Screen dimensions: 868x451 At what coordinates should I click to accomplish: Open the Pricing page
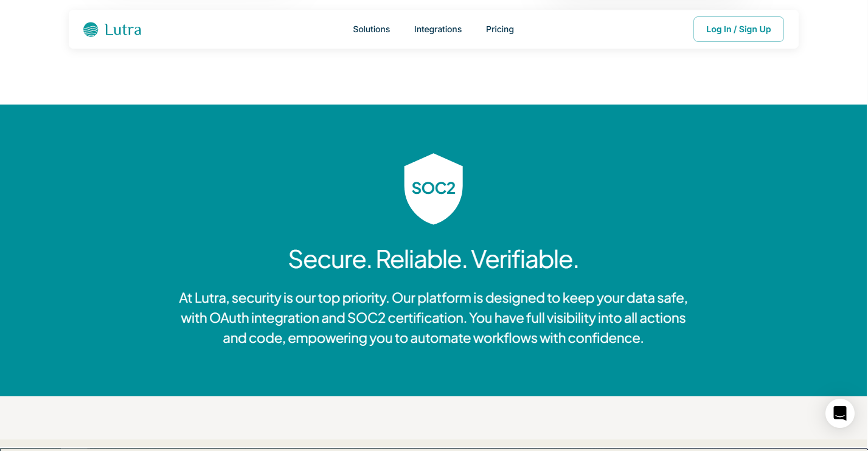point(500,29)
